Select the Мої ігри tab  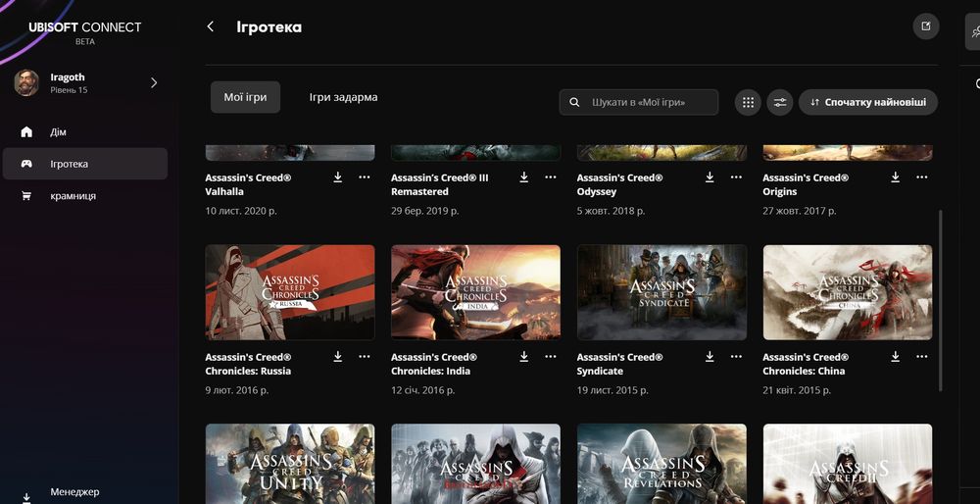click(245, 97)
